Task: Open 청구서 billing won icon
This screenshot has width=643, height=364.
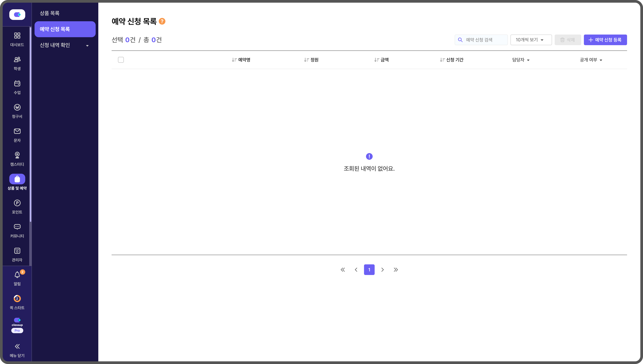Action: (x=17, y=107)
